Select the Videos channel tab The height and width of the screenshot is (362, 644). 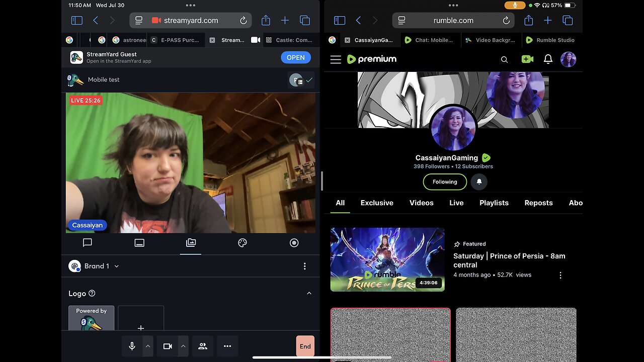tap(422, 203)
